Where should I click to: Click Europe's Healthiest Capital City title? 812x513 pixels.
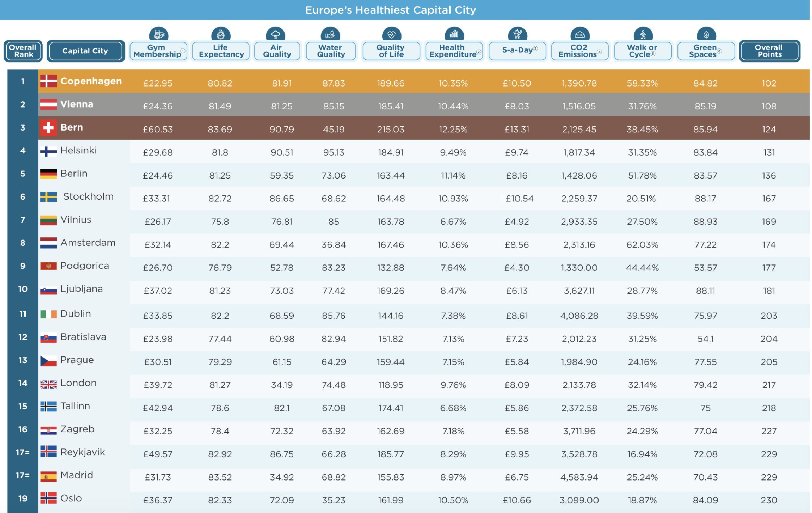tap(390, 10)
